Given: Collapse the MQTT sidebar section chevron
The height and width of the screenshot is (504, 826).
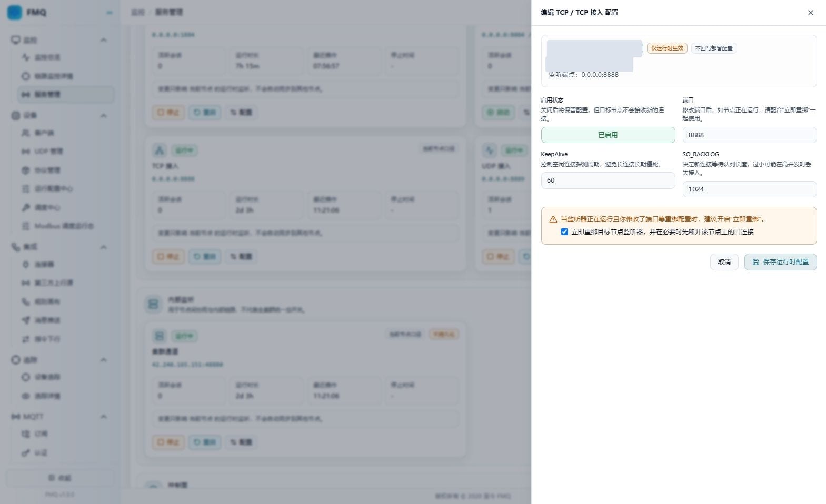Looking at the screenshot, I should (x=104, y=417).
